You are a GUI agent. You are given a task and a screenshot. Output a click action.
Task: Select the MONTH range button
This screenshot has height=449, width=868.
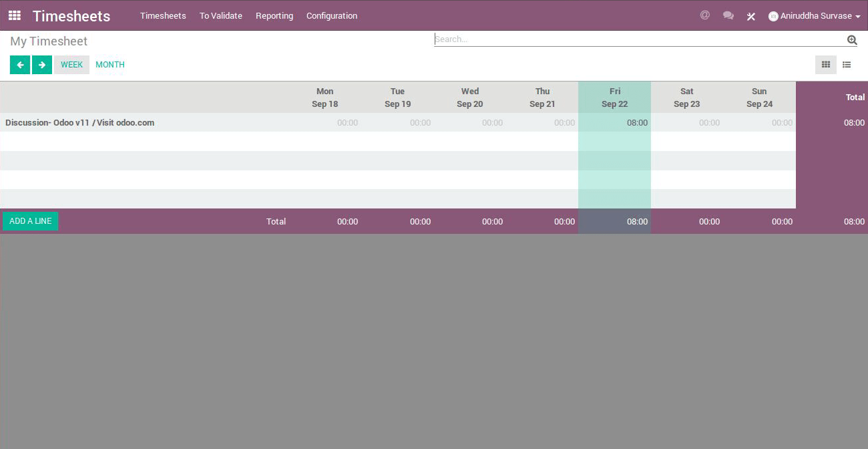[x=110, y=65]
